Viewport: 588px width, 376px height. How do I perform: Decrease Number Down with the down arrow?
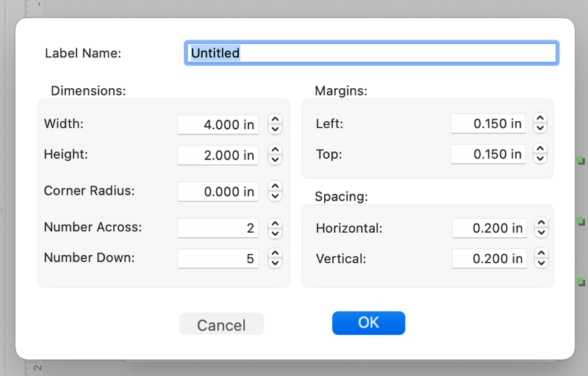[x=275, y=264]
